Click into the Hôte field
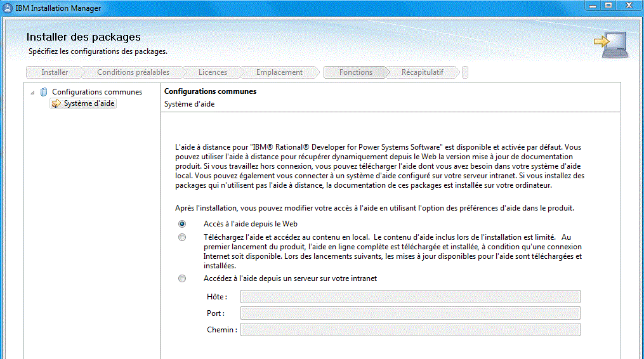The height and width of the screenshot is (359, 644). click(x=411, y=297)
